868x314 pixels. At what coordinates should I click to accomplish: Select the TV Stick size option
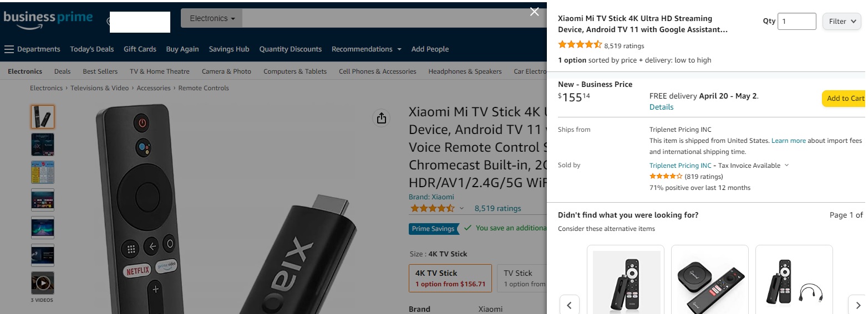tap(522, 278)
